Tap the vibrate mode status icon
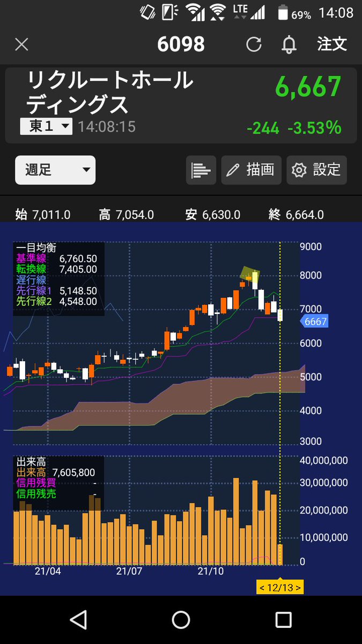 point(147,11)
